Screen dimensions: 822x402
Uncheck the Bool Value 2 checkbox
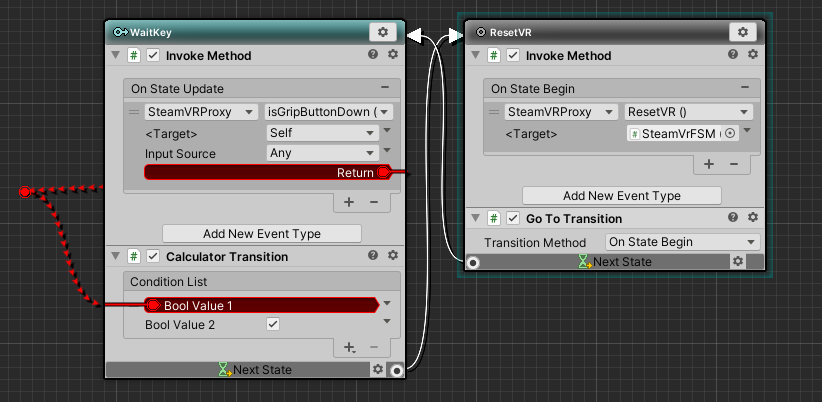point(273,325)
